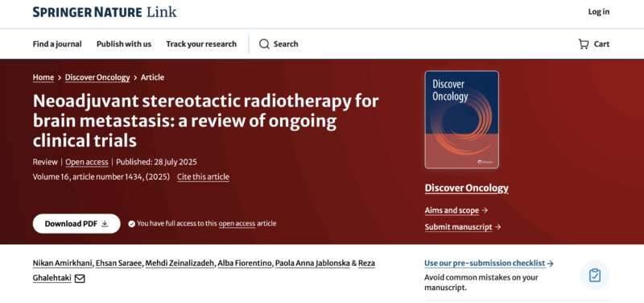644x303 pixels.
Task: Click the arrow beside Aims and scope
Action: (485, 210)
